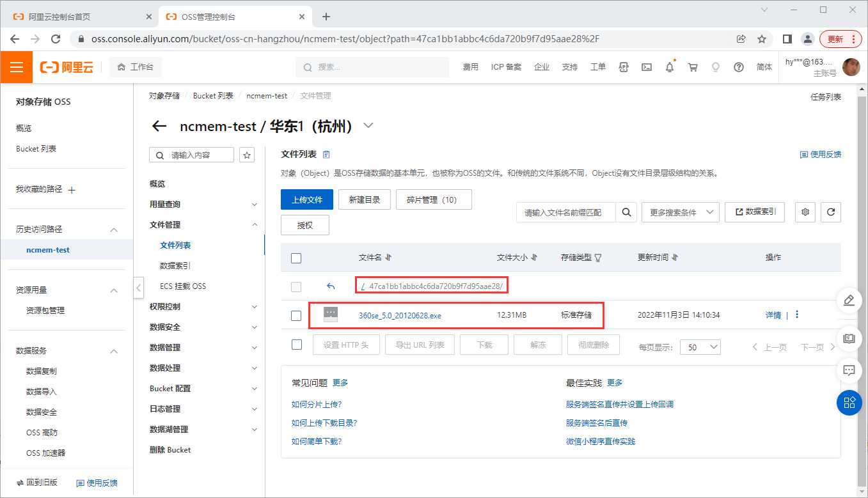Viewport: 868px width, 498px height.
Task: Expand the ncmem-test region dropdown chevron
Action: pyautogui.click(x=368, y=126)
